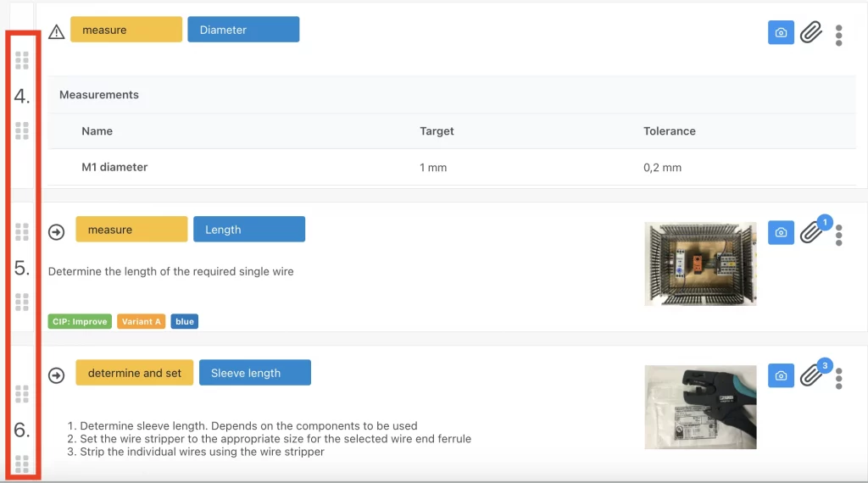
Task: Click the arrow circle icon beside measure Length
Action: [57, 231]
